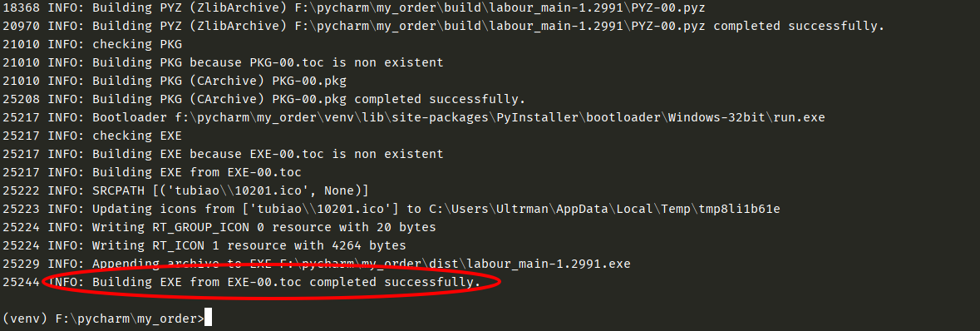This screenshot has width=980, height=331.
Task: Click the SRCPATH keyword in the log
Action: pos(118,190)
